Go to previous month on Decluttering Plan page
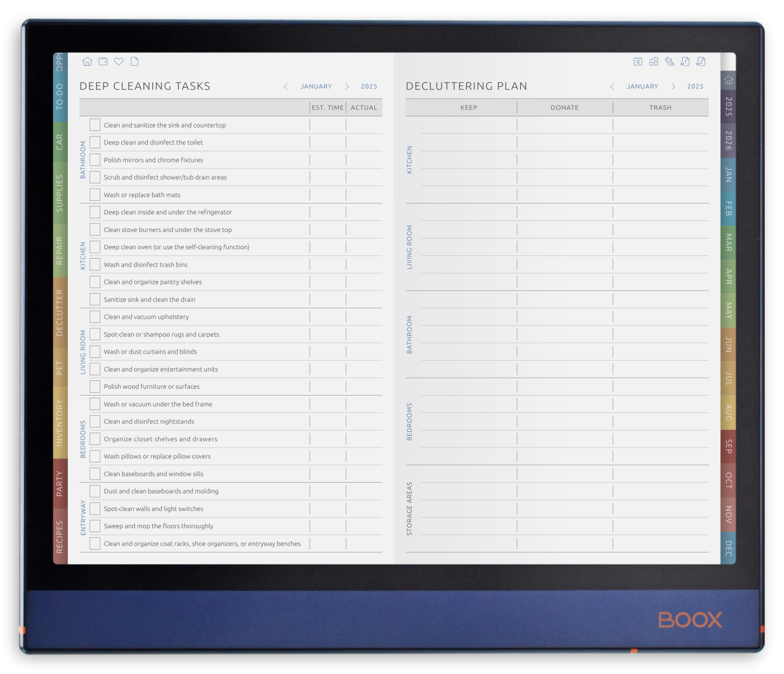The image size is (784, 674). point(612,87)
